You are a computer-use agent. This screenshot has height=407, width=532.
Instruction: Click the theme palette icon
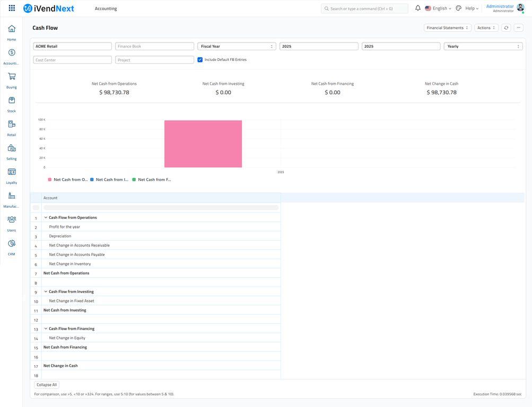click(458, 8)
